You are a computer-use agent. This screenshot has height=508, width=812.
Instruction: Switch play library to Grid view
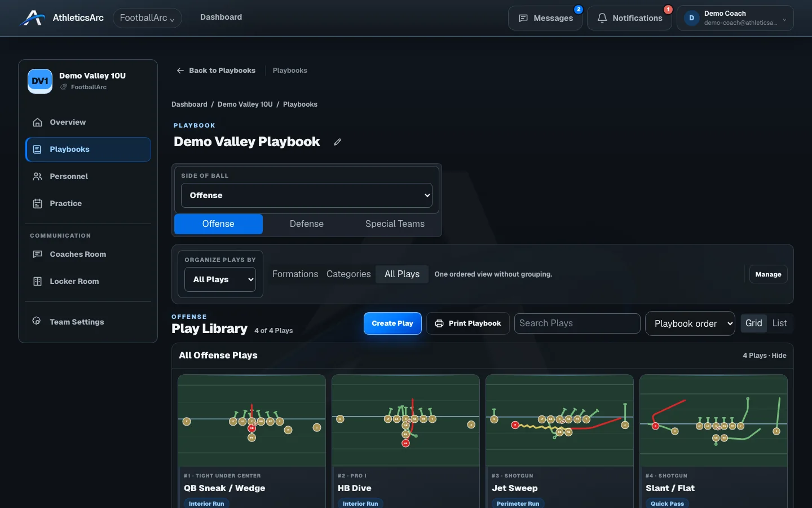[753, 323]
